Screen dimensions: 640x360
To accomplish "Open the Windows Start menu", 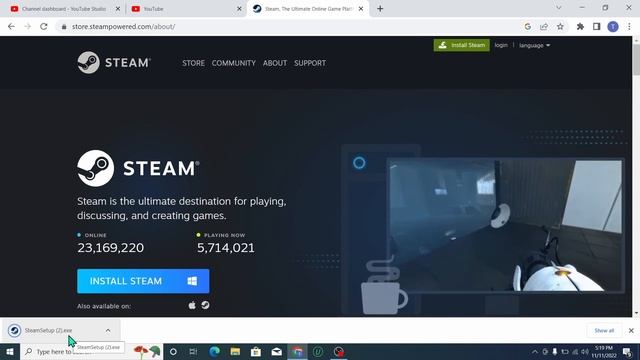I will 10,351.
